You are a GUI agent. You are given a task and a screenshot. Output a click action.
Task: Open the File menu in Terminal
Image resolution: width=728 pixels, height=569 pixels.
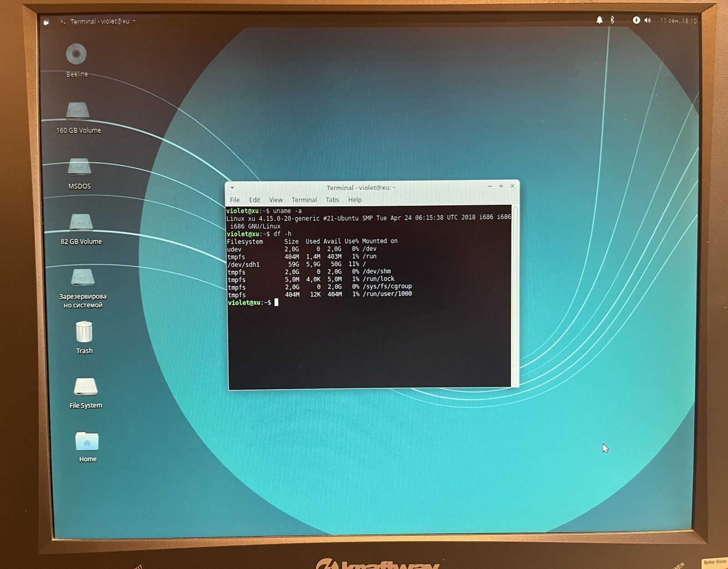click(235, 200)
